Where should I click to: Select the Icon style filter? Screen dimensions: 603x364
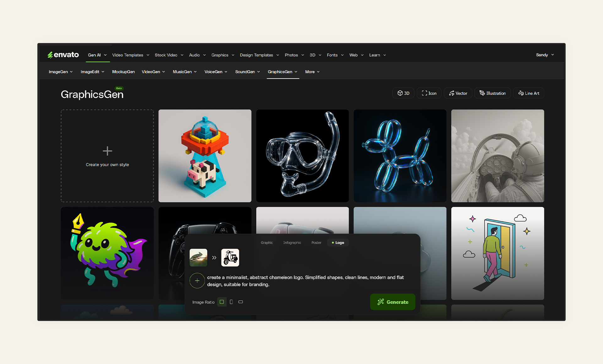[429, 93]
